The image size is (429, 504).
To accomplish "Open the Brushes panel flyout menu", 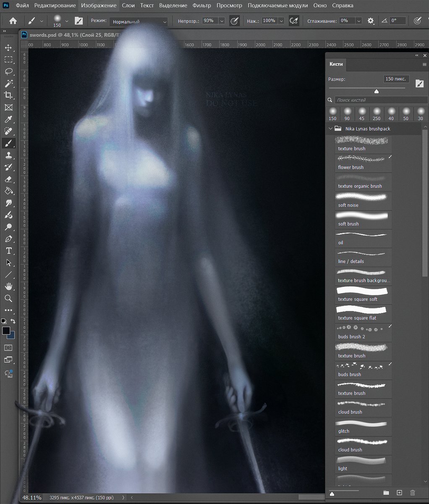I will [x=424, y=64].
